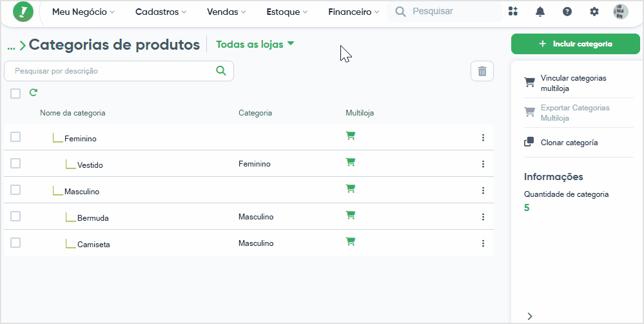Click the Feminino category name
644x324 pixels.
pos(81,139)
